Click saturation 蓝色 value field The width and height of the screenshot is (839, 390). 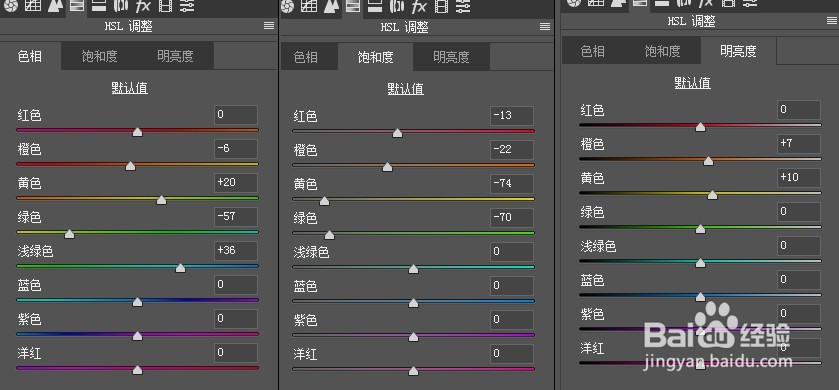(x=512, y=286)
